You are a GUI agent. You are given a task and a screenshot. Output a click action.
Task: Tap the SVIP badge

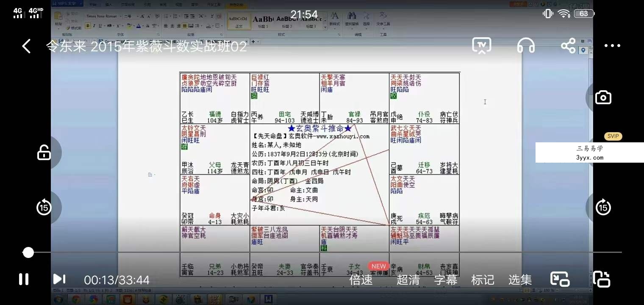point(613,136)
